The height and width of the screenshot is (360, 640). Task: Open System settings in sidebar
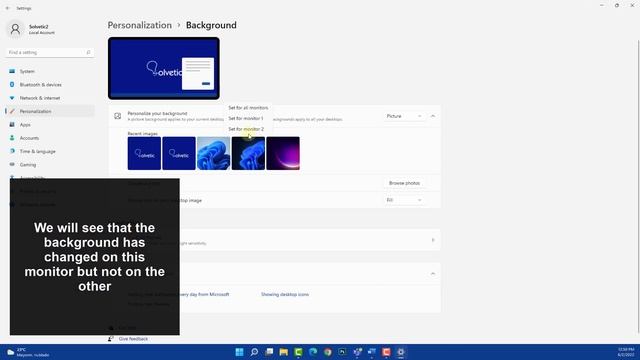[x=50, y=71]
